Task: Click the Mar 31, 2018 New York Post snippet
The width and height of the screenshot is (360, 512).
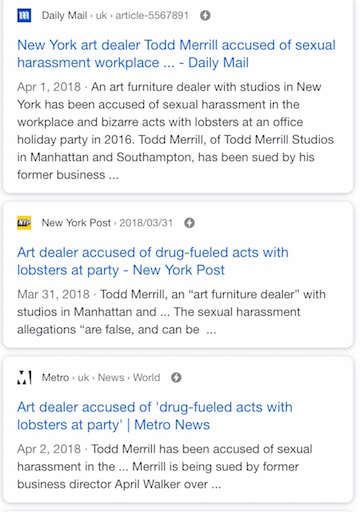Action: click(x=171, y=312)
